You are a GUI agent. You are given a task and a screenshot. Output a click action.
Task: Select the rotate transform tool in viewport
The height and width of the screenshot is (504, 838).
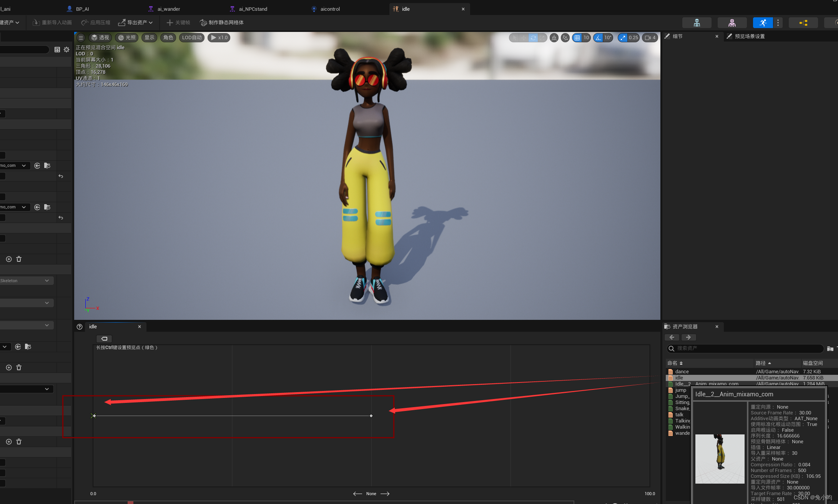pos(533,38)
